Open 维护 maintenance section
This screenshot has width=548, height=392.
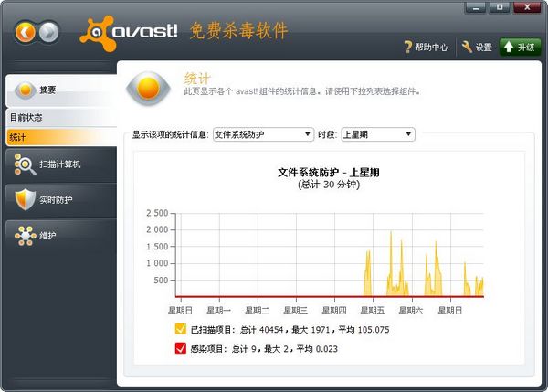(x=61, y=236)
